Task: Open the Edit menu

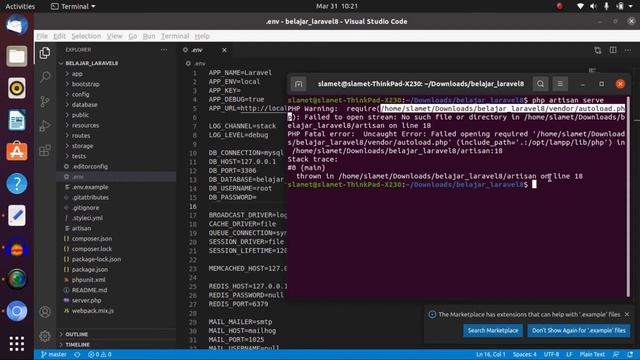Action: pos(60,36)
